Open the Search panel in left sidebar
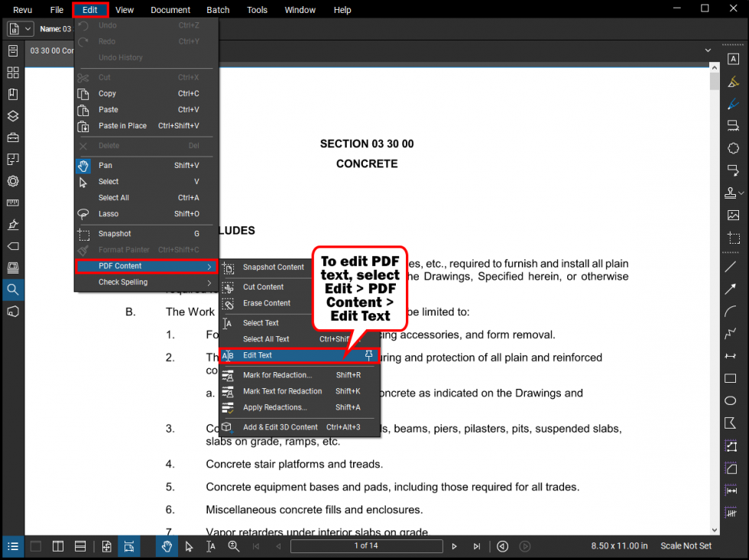 pyautogui.click(x=13, y=290)
